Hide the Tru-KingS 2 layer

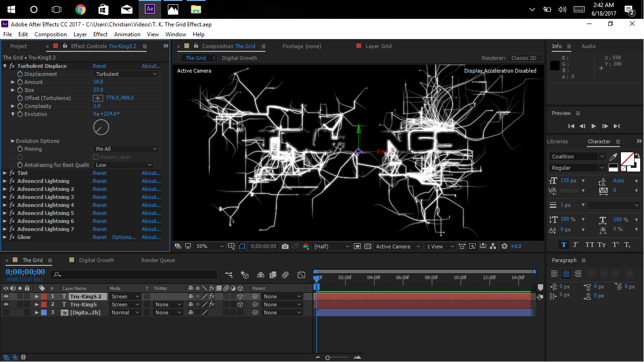[6, 296]
